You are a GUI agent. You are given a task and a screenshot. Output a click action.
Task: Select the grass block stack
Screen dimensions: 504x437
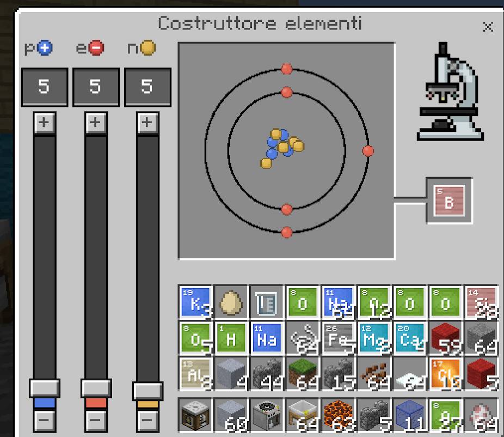[x=302, y=374]
